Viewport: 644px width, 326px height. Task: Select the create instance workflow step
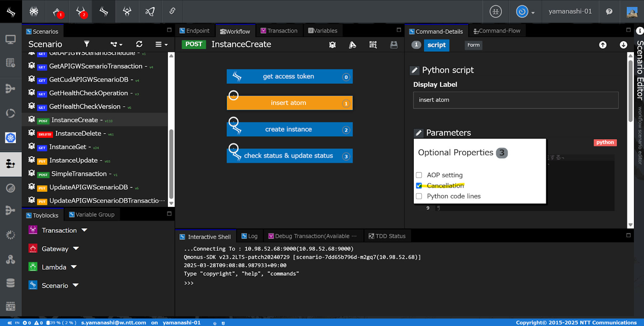pyautogui.click(x=289, y=129)
